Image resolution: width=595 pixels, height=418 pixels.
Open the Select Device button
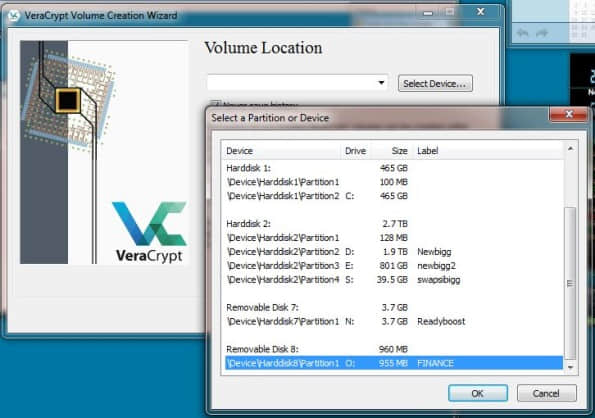[435, 83]
